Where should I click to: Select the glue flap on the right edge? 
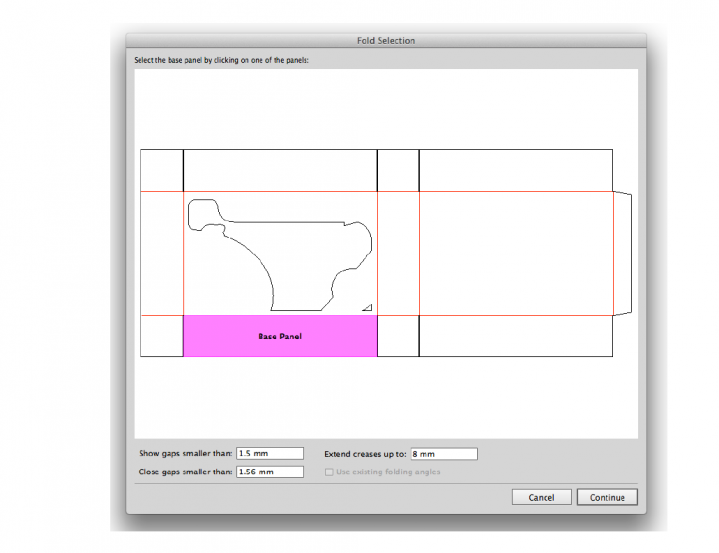pyautogui.click(x=621, y=253)
